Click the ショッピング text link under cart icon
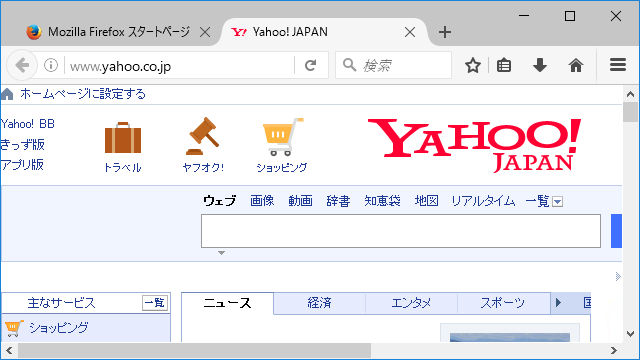This screenshot has height=360, width=640. pyautogui.click(x=282, y=167)
